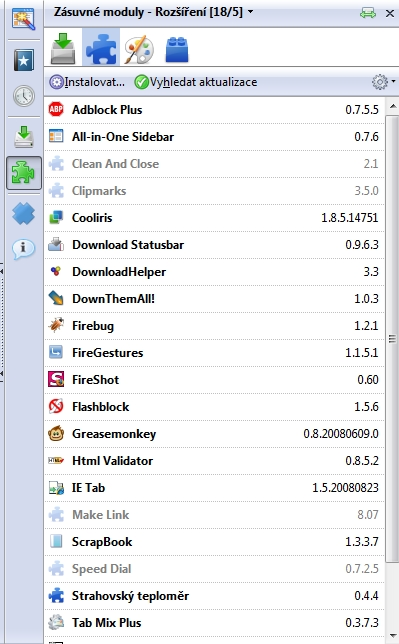Screen dimensions: 399x644
Task: Select the disabled Make Link extension
Action: click(x=214, y=515)
